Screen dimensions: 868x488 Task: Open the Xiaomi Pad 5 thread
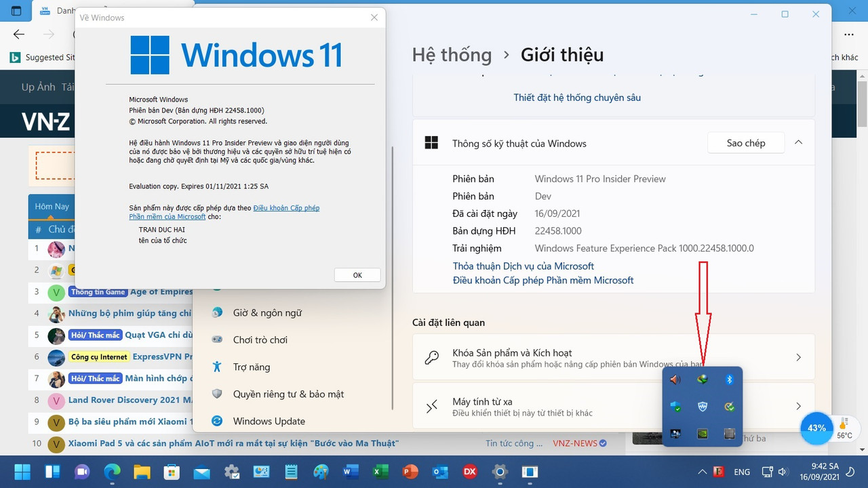point(233,443)
